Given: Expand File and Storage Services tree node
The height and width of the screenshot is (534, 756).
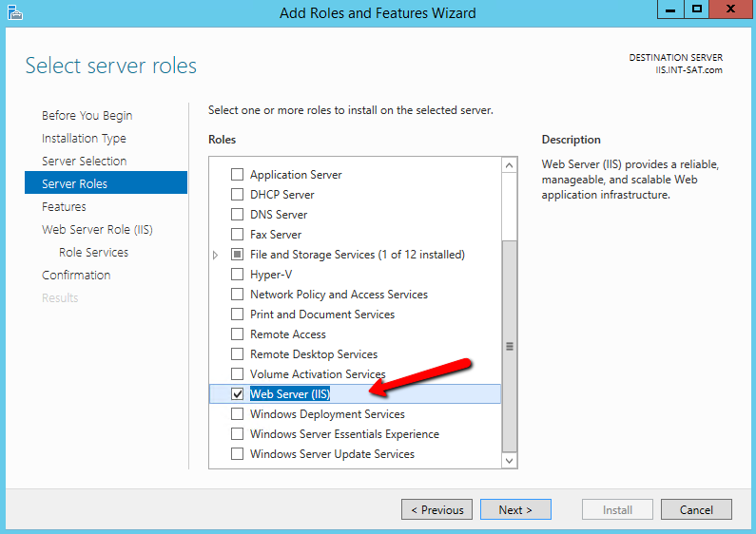Looking at the screenshot, I should click(216, 255).
